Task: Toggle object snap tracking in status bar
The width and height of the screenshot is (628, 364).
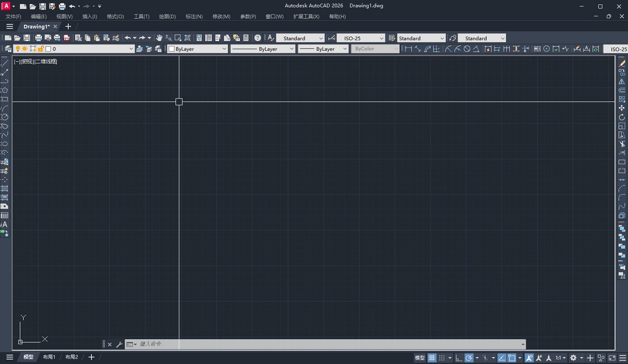Action: point(502,358)
